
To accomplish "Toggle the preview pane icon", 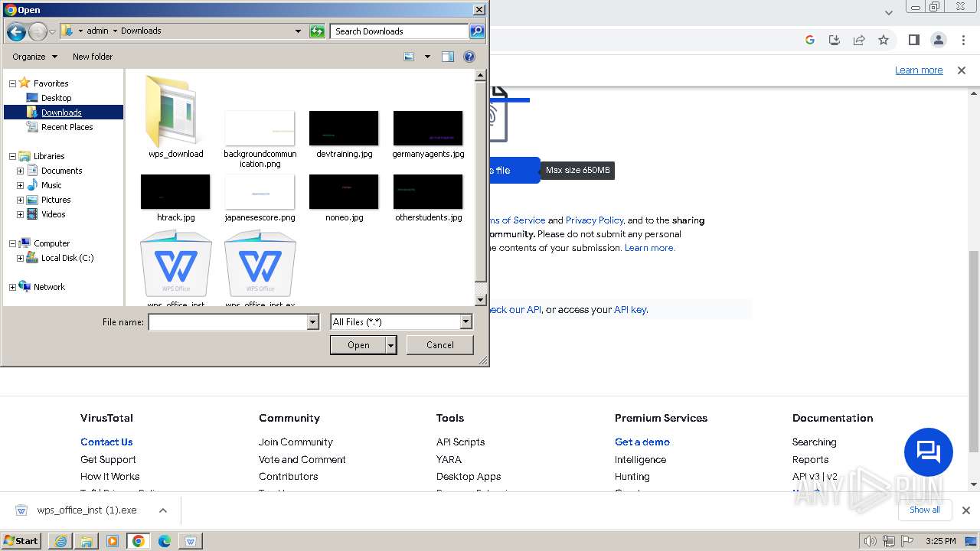I will [448, 57].
